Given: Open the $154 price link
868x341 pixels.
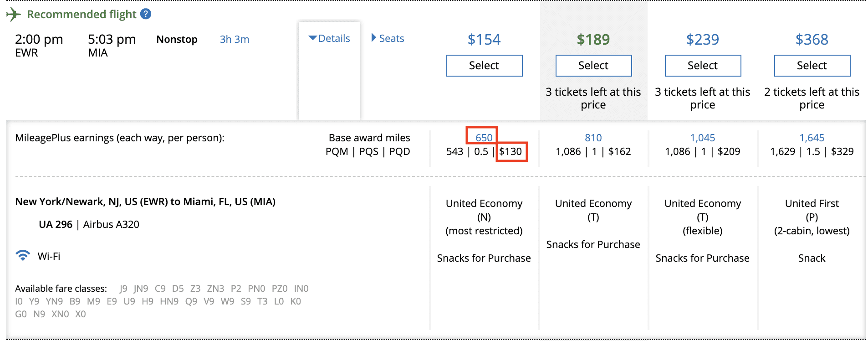Looking at the screenshot, I should [484, 40].
